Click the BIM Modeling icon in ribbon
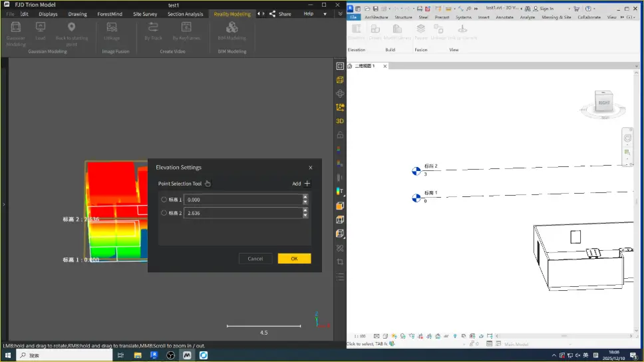644x362 pixels. pyautogui.click(x=232, y=27)
